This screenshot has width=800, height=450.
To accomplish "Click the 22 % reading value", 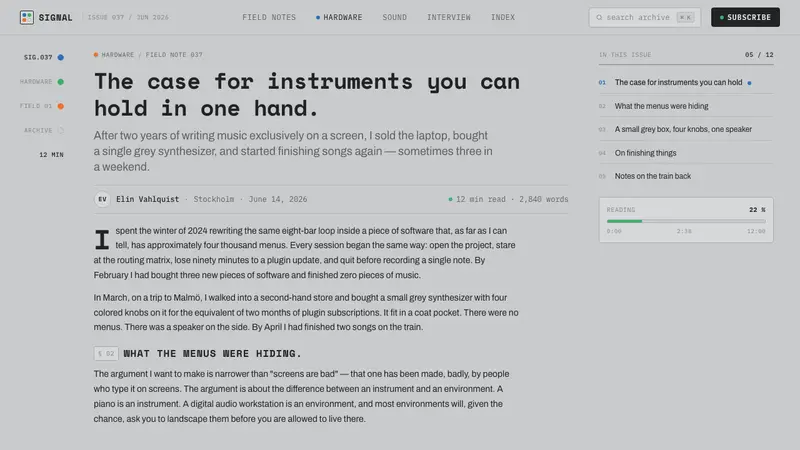I will (757, 210).
